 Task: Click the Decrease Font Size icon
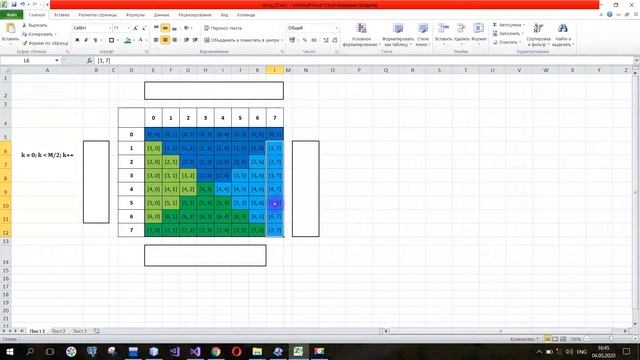click(144, 28)
